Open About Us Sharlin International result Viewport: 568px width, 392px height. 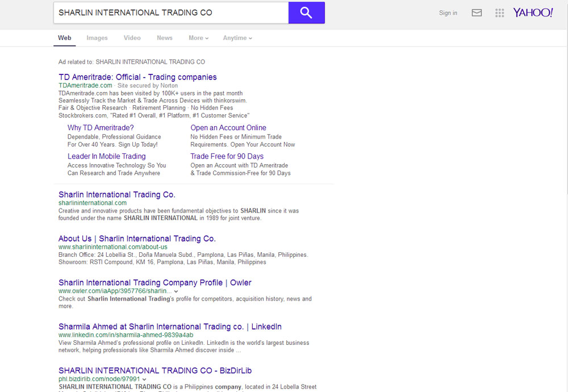point(137,239)
